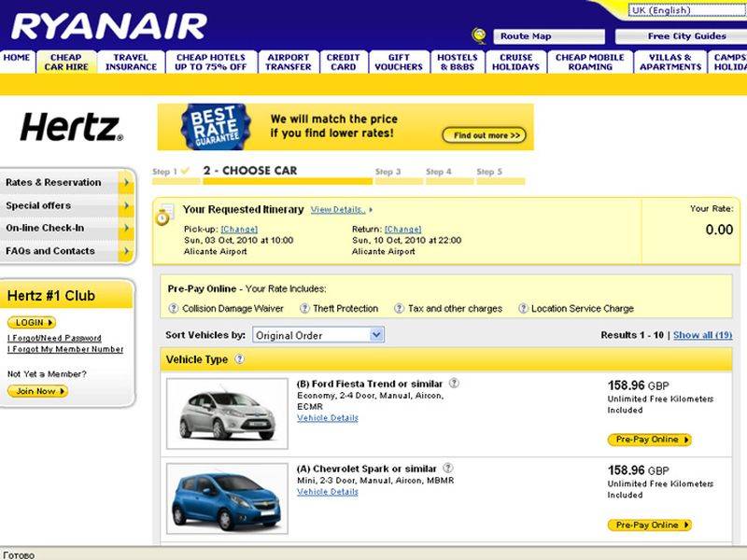Click arrow beside Rates & Reservation
Viewport: 747px width, 560px height.
click(x=126, y=182)
